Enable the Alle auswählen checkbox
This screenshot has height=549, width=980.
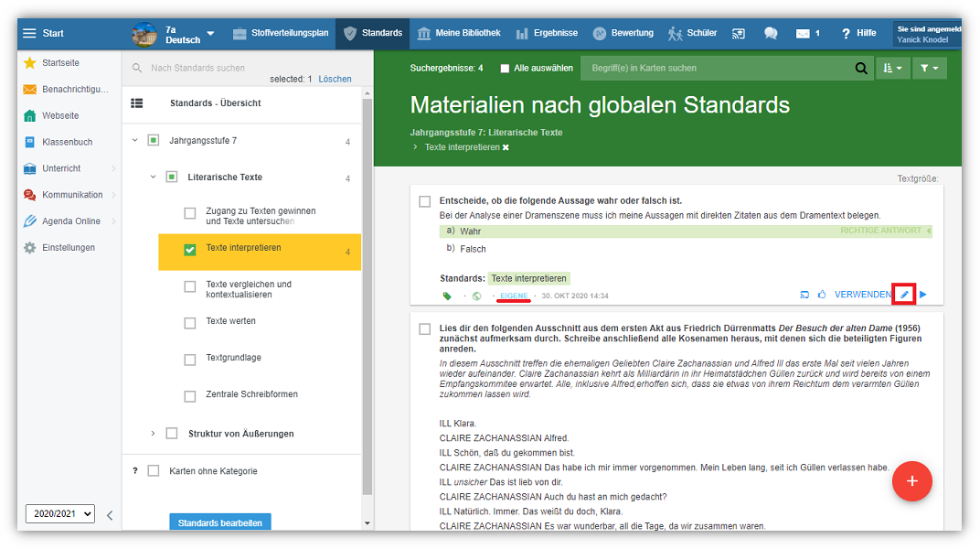click(505, 69)
